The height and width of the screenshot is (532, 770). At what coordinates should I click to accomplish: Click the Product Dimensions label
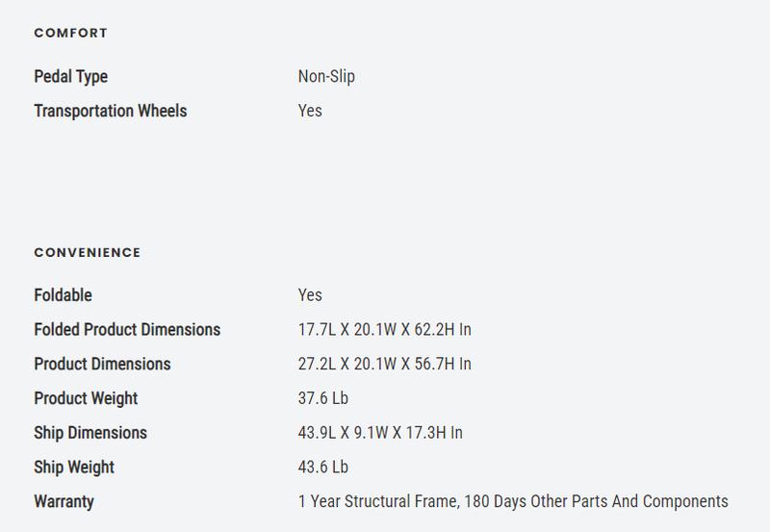click(x=102, y=365)
